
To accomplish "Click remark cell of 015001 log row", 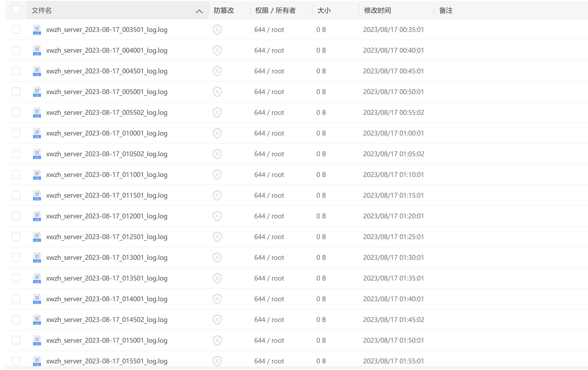I will [511, 340].
